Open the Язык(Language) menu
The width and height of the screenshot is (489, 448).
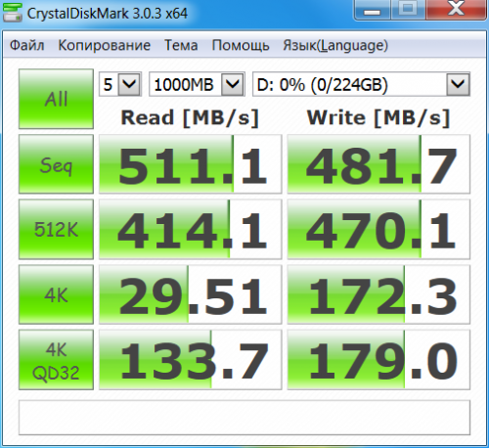click(x=335, y=45)
